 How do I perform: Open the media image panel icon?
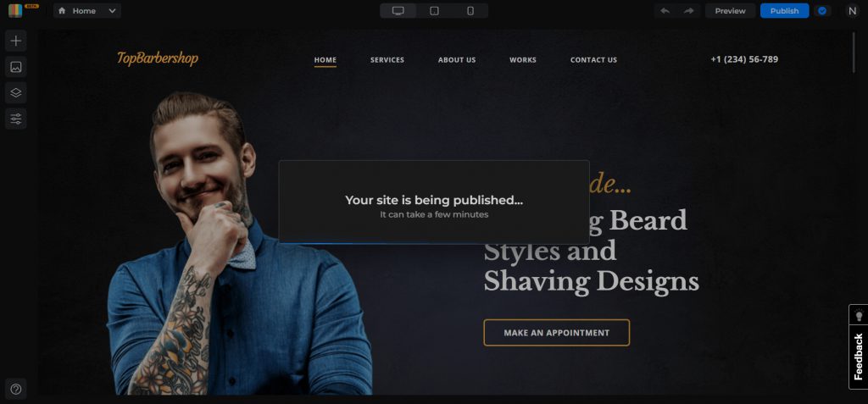16,67
